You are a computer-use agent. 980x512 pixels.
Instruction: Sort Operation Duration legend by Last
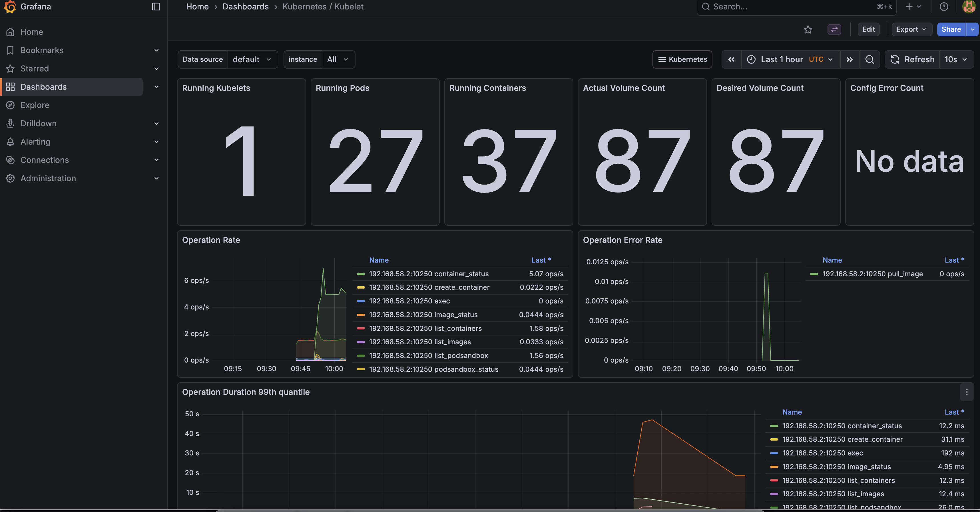tap(954, 412)
